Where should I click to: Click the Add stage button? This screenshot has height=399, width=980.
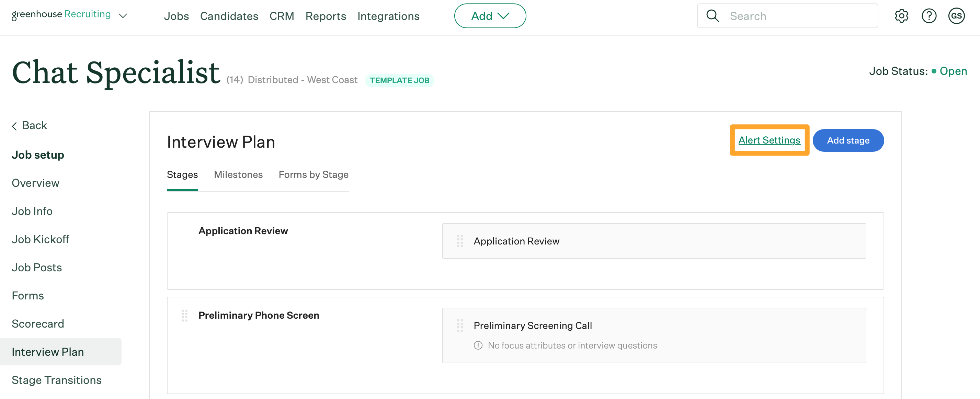coord(848,140)
